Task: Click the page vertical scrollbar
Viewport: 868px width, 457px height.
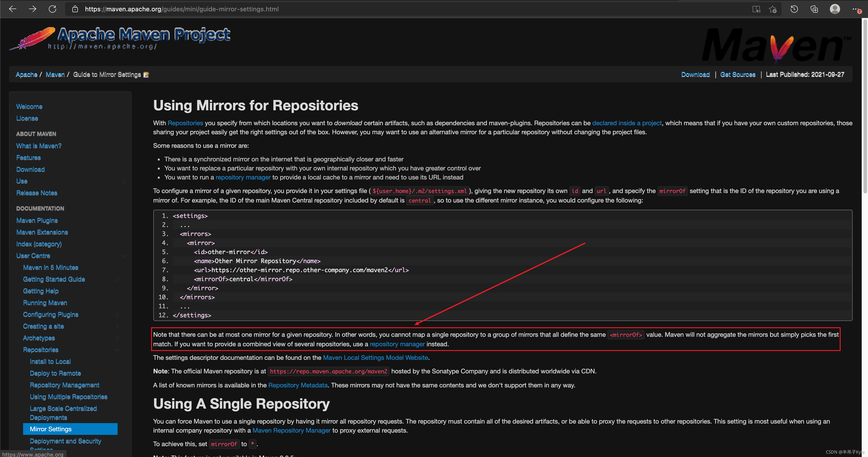Action: 865,106
